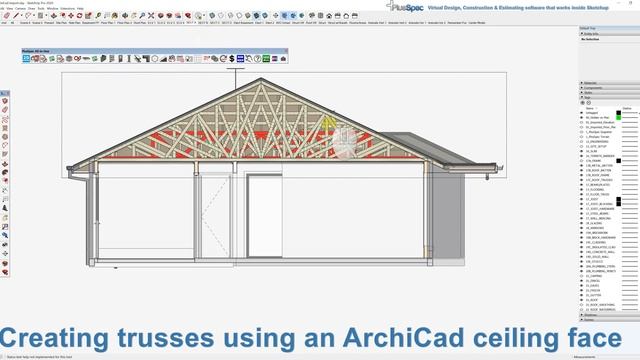Click the Tape Measure tool
This screenshot has width=640, height=360.
pos(98,16)
